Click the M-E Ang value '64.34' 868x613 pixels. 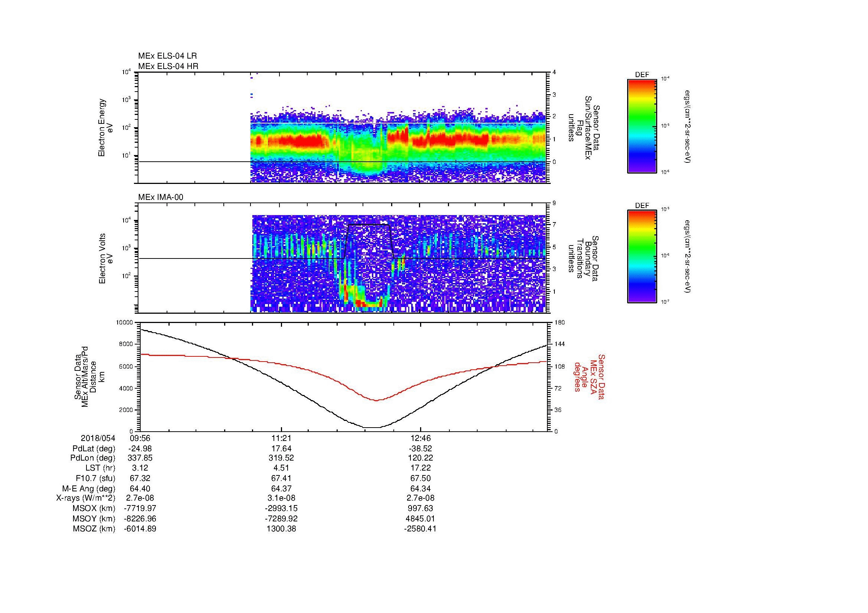(421, 489)
